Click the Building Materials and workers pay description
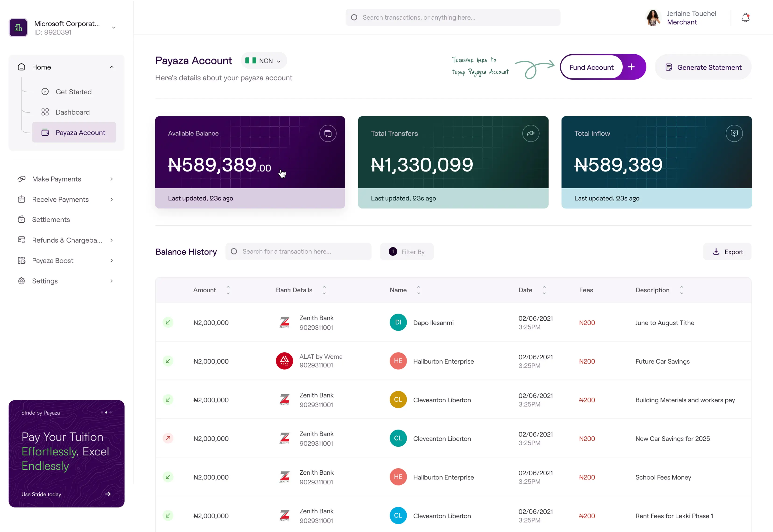The image size is (773, 532). (685, 400)
